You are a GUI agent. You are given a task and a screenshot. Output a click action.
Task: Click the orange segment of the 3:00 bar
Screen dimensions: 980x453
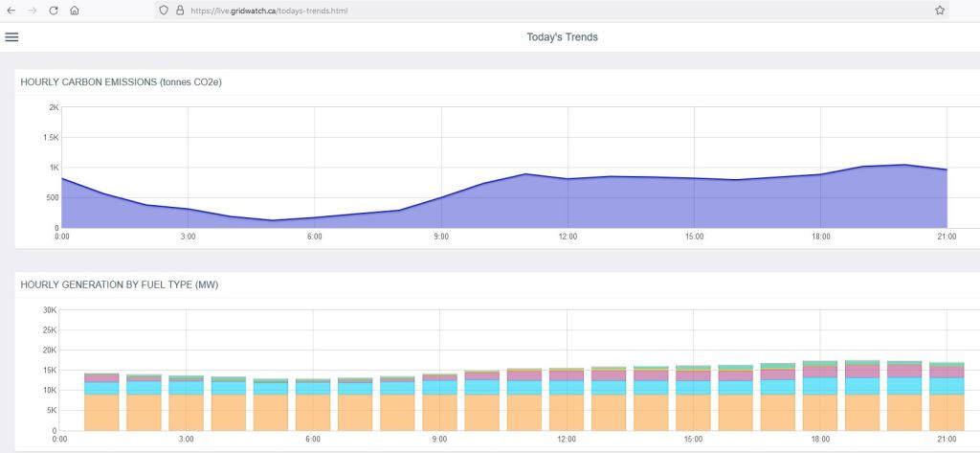point(186,412)
